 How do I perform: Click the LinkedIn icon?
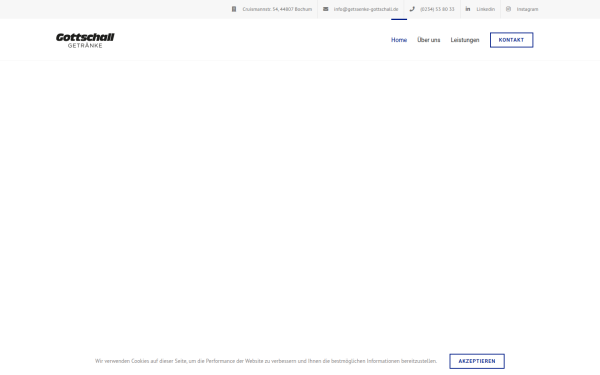coord(468,9)
